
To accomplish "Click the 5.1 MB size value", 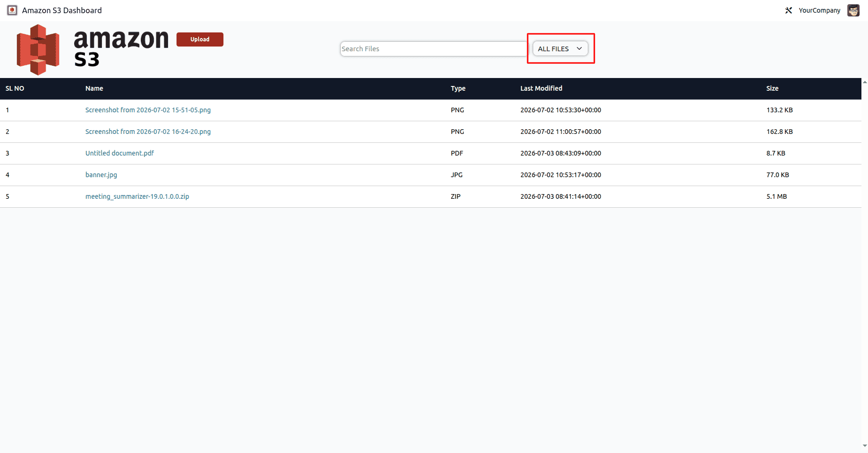I will (x=777, y=196).
